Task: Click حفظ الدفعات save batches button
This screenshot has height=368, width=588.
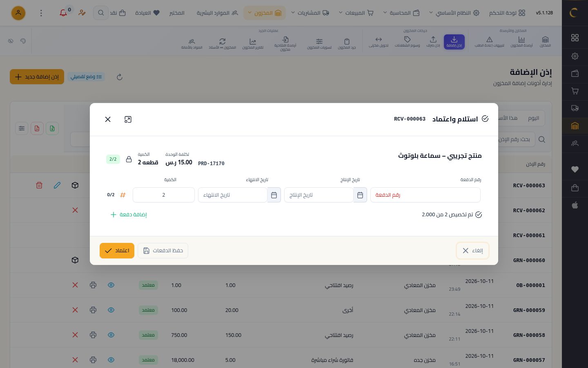Action: (x=163, y=251)
